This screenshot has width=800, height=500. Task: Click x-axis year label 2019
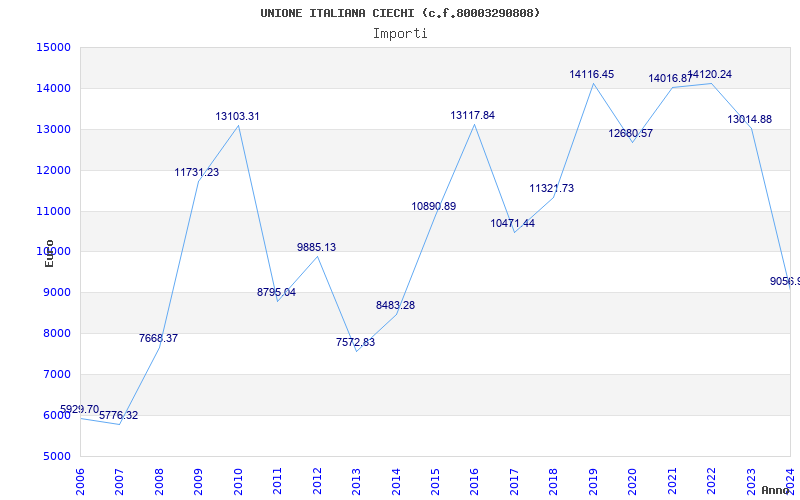pos(593,481)
